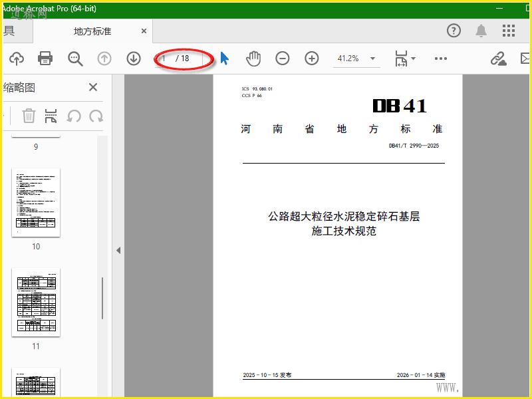Viewport: 532px width, 399px height.
Task: Delete selected page with trash icon
Action: pyautogui.click(x=29, y=116)
